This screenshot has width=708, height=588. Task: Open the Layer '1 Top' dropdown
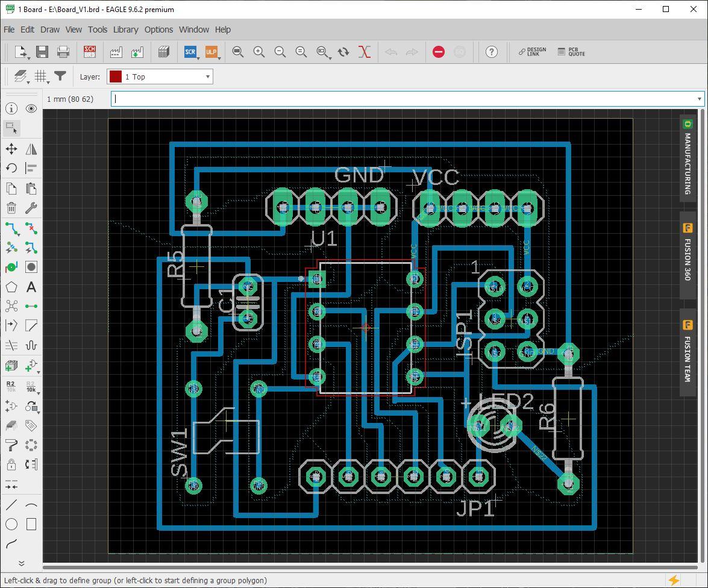[160, 77]
